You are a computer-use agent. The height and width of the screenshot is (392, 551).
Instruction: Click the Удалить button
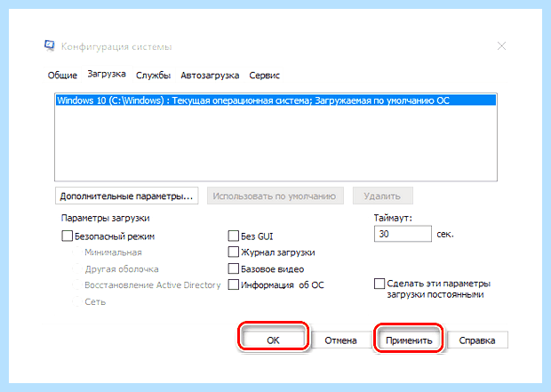[x=383, y=196]
